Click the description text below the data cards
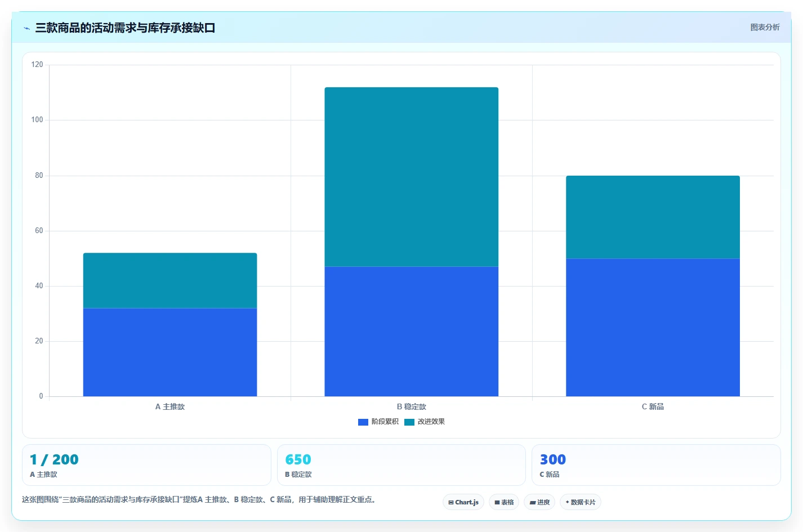The image size is (803, 532). click(x=199, y=499)
